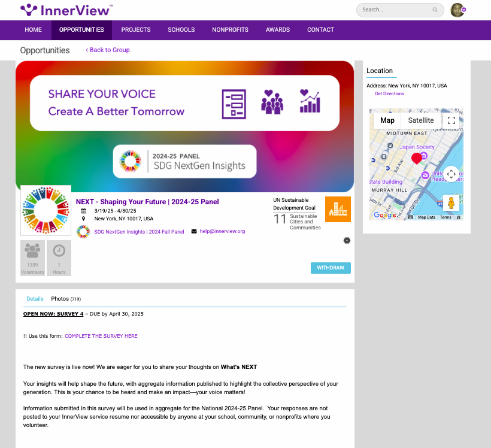
Task: Click the Street View pegman icon
Action: point(451,203)
